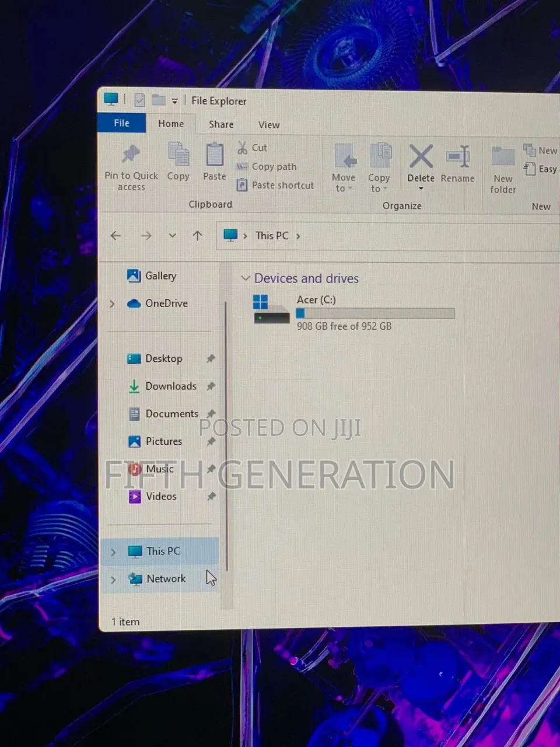Switch to the Share ribbon tab
The width and height of the screenshot is (560, 747).
click(x=221, y=124)
